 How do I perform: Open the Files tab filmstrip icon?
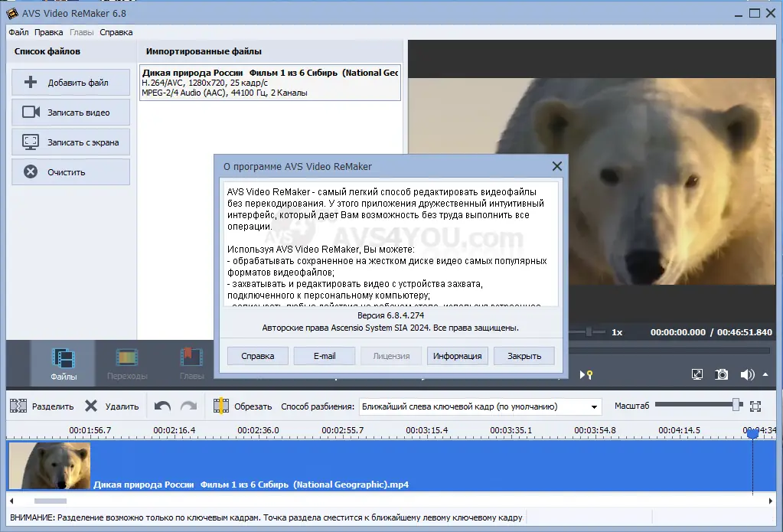[64, 358]
